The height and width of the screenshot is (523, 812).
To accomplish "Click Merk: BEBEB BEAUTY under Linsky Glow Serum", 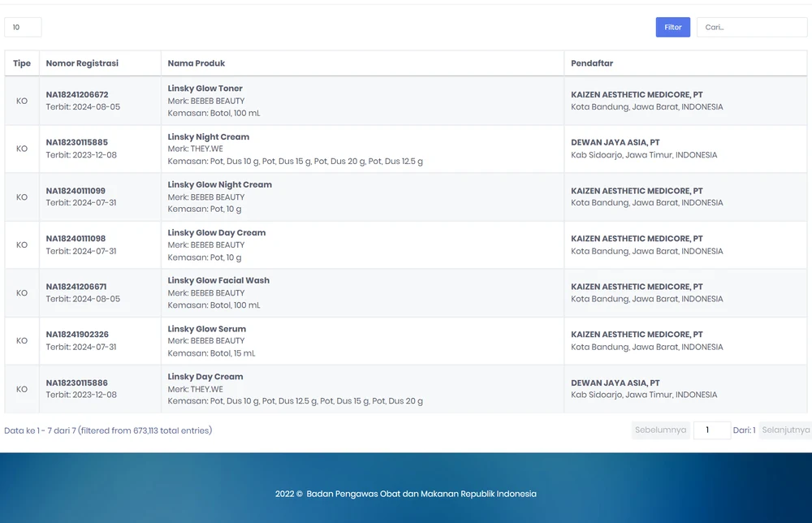I will click(206, 341).
